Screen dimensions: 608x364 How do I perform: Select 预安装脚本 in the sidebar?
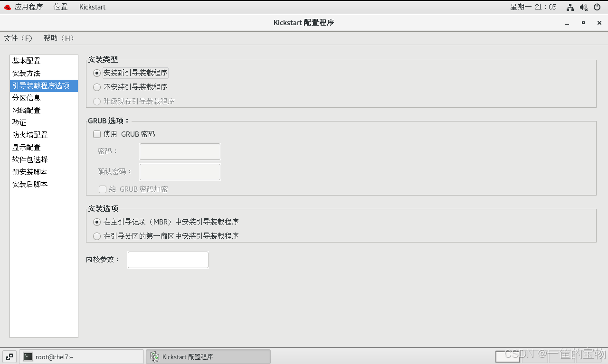tap(44, 172)
